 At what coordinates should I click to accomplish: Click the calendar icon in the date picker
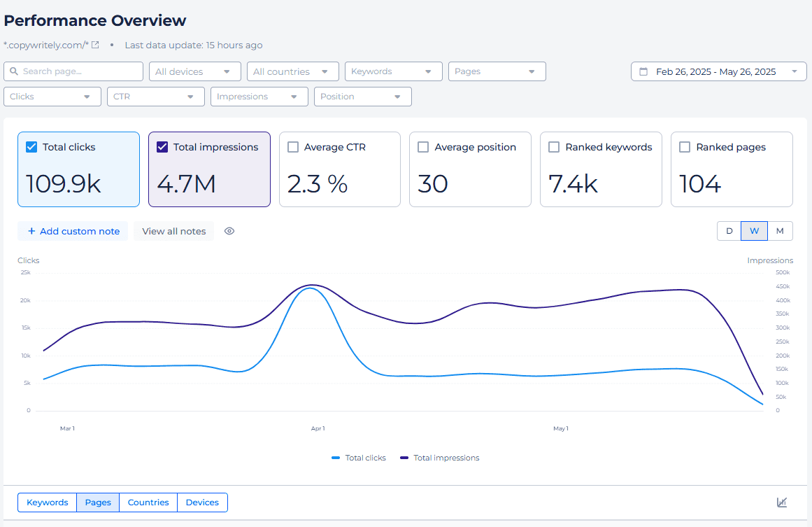tap(644, 71)
